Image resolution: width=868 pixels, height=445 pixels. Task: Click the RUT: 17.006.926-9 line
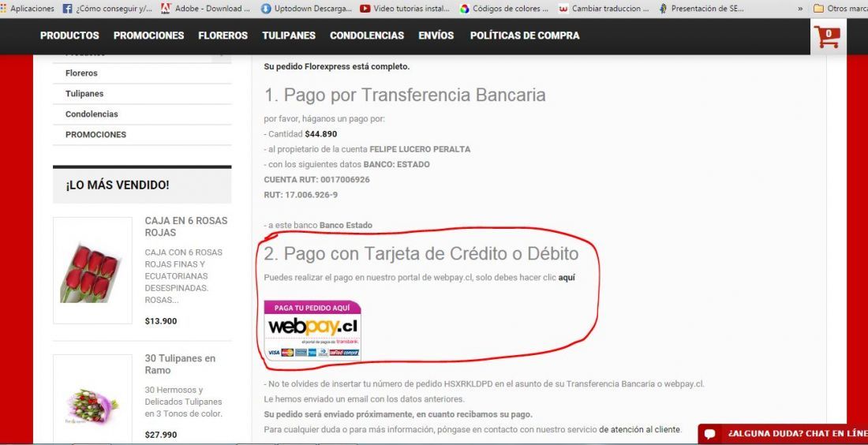click(x=301, y=195)
